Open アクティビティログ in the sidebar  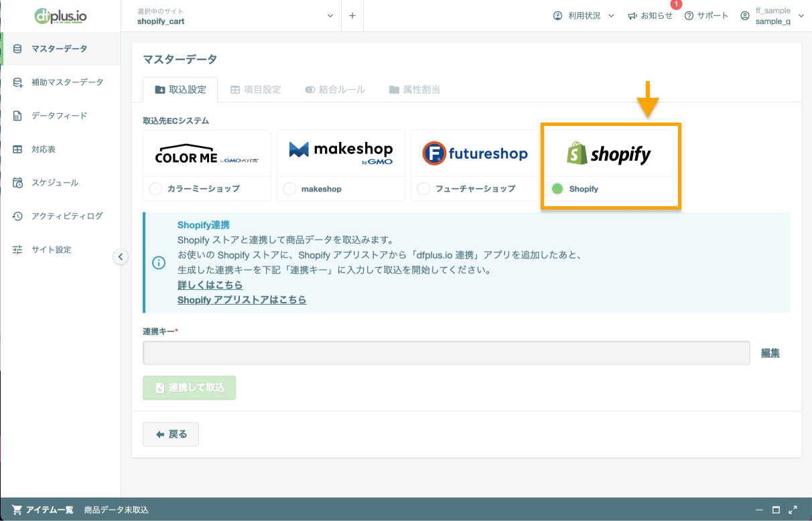click(x=60, y=216)
